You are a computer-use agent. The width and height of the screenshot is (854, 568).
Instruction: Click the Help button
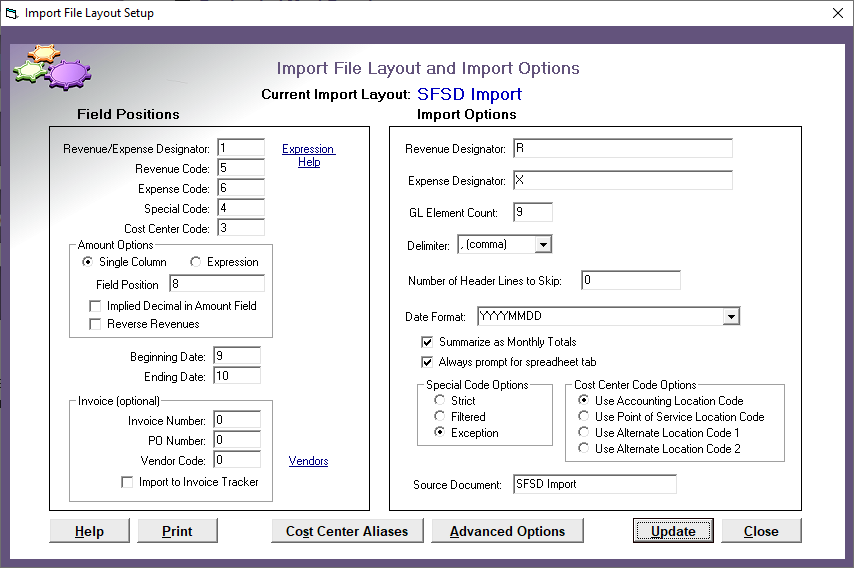[89, 531]
